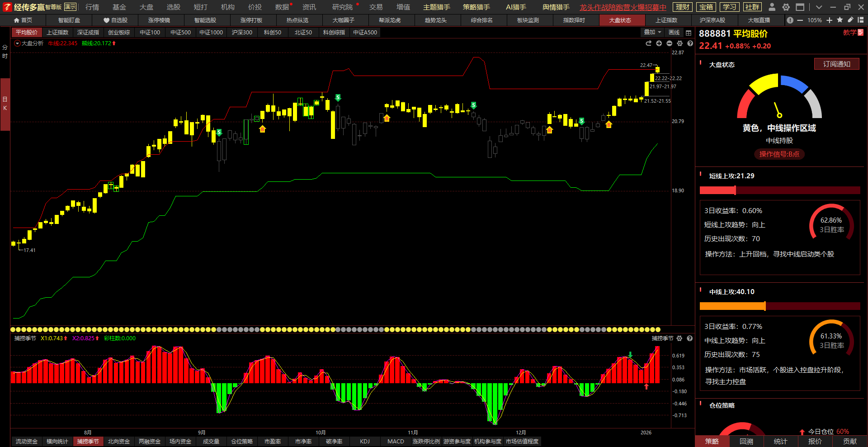Toggle the 教学 checkbox

tap(860, 33)
